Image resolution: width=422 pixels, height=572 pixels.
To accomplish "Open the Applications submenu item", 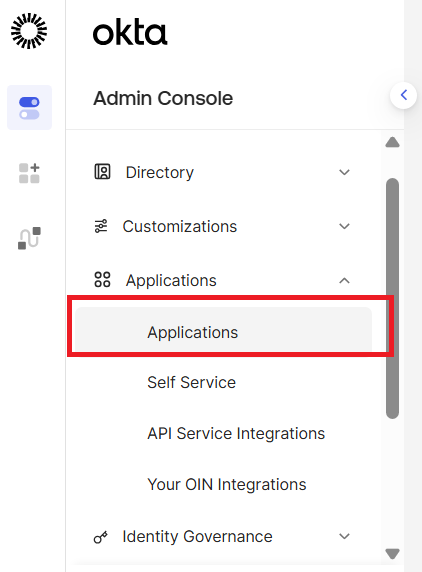I will pyautogui.click(x=224, y=330).
